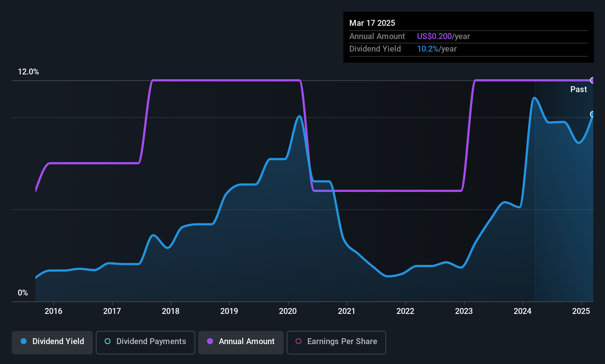The image size is (605, 364).
Task: Click the 2025 x-axis label
Action: [x=581, y=311]
